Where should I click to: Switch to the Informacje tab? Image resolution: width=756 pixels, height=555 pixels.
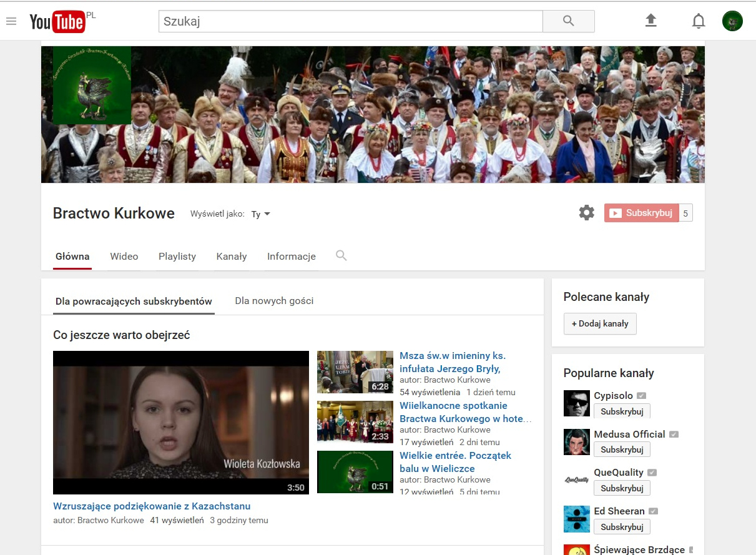(292, 257)
